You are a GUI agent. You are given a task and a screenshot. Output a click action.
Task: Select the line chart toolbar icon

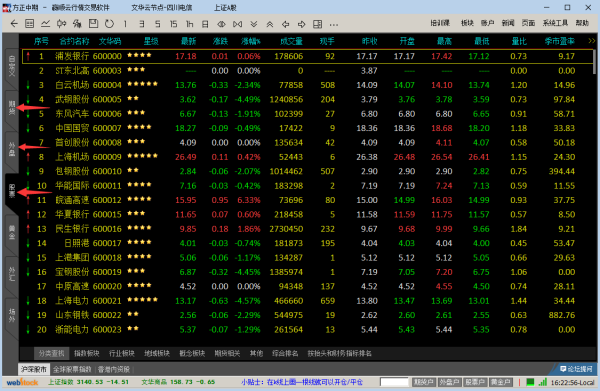coord(46,24)
